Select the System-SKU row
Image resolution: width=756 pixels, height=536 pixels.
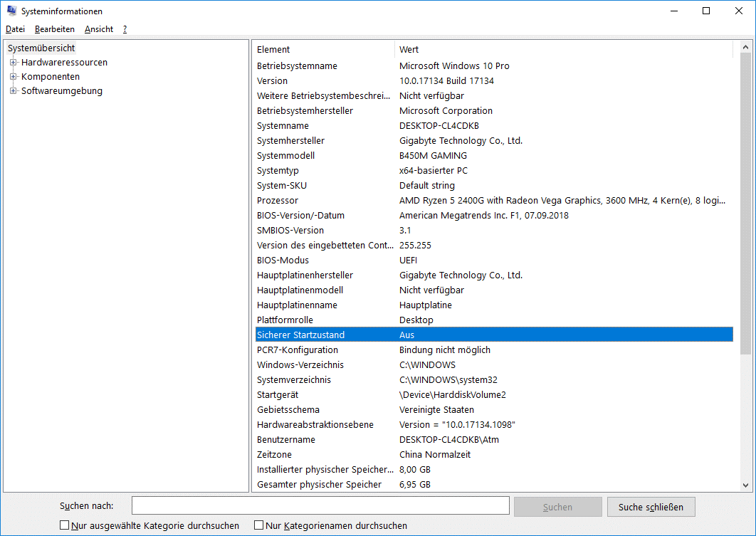494,186
